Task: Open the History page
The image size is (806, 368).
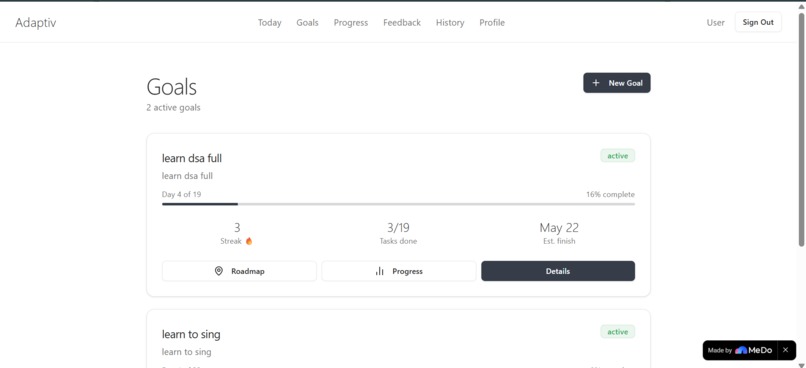Action: [450, 23]
